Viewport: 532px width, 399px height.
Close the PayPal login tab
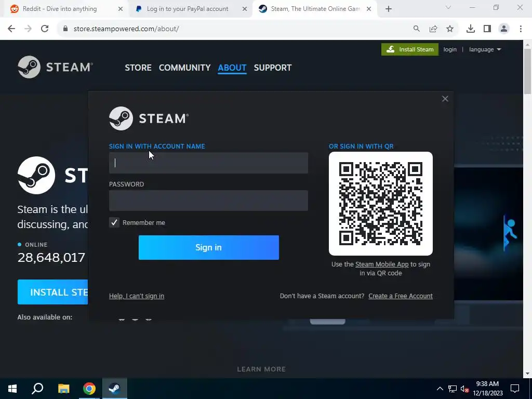coord(245,9)
